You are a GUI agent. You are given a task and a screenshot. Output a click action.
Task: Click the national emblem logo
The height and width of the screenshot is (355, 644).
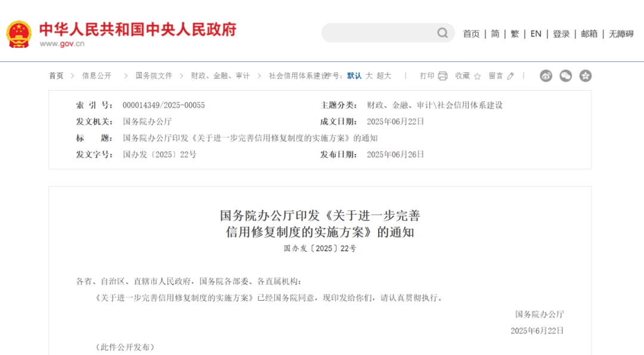(x=19, y=34)
